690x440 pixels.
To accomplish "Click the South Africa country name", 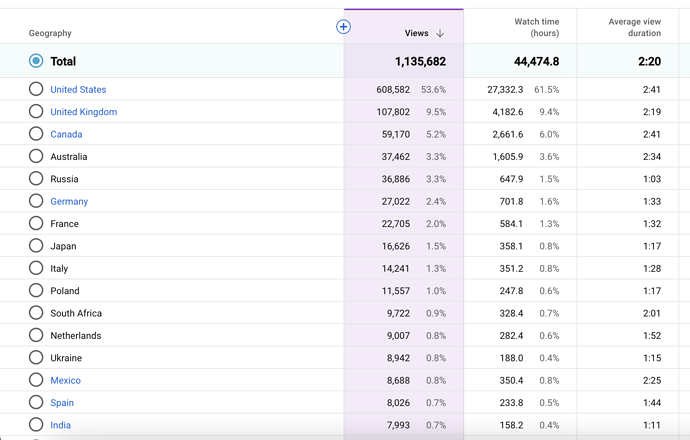I will click(76, 313).
